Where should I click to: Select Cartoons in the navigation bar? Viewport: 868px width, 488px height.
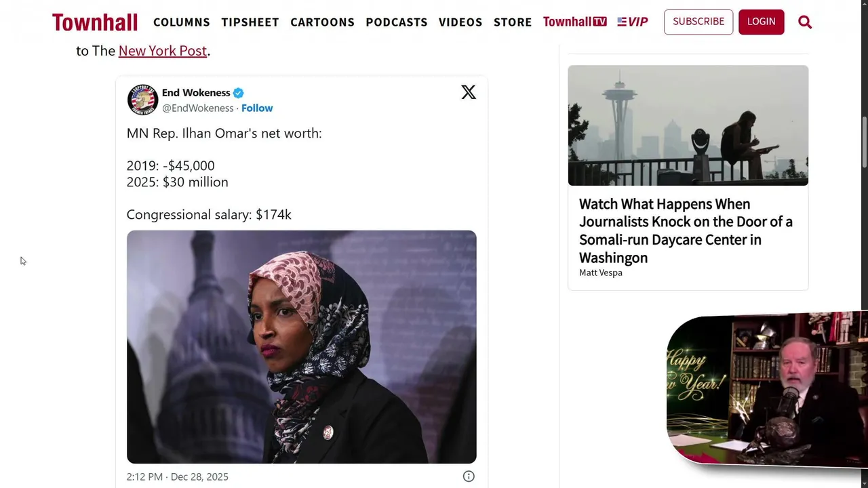(322, 22)
